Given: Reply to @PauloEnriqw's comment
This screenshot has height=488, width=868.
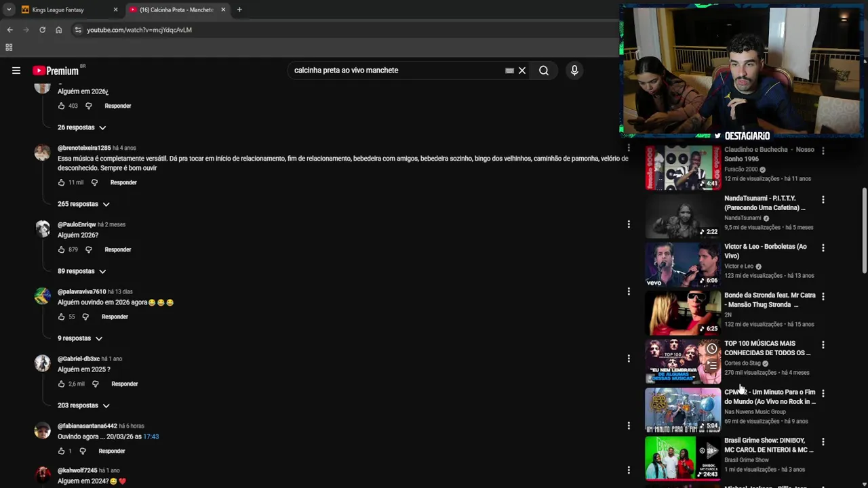Looking at the screenshot, I should (118, 249).
